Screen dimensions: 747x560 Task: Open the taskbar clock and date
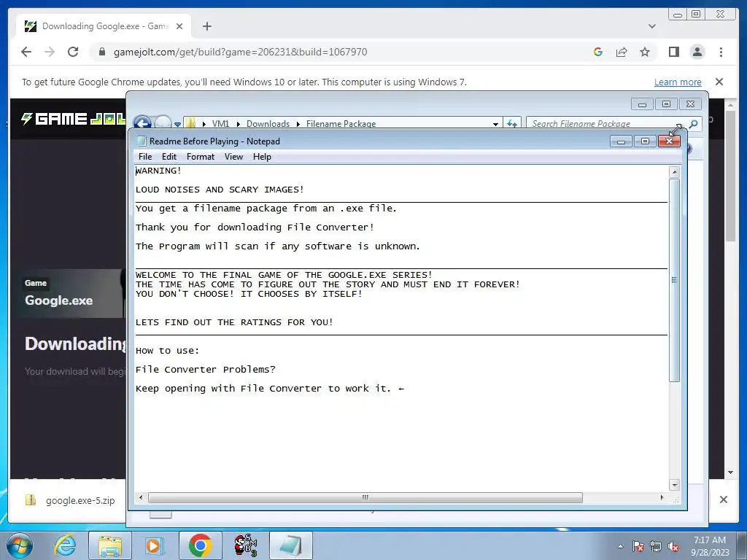tap(710, 546)
